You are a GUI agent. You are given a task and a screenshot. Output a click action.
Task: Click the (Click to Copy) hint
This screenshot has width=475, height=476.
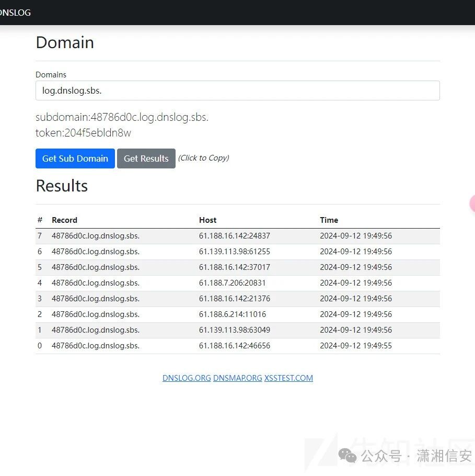203,158
